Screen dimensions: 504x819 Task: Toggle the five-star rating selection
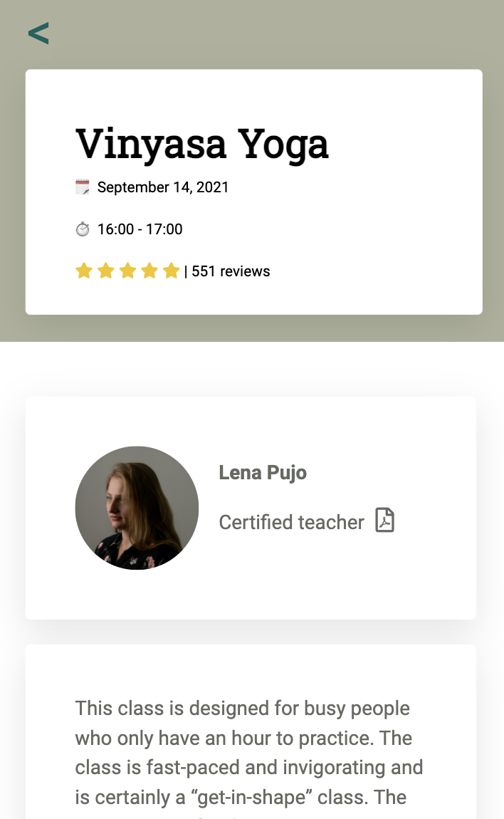coord(127,270)
